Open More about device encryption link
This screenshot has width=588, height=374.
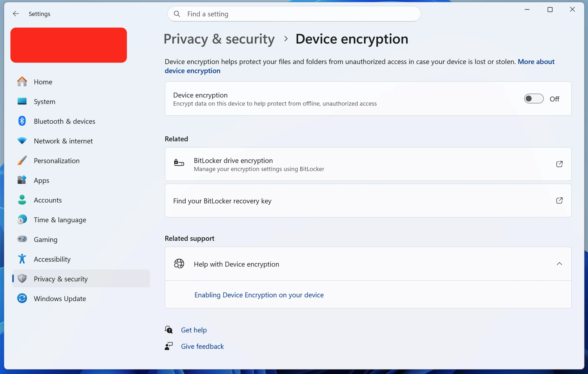536,62
